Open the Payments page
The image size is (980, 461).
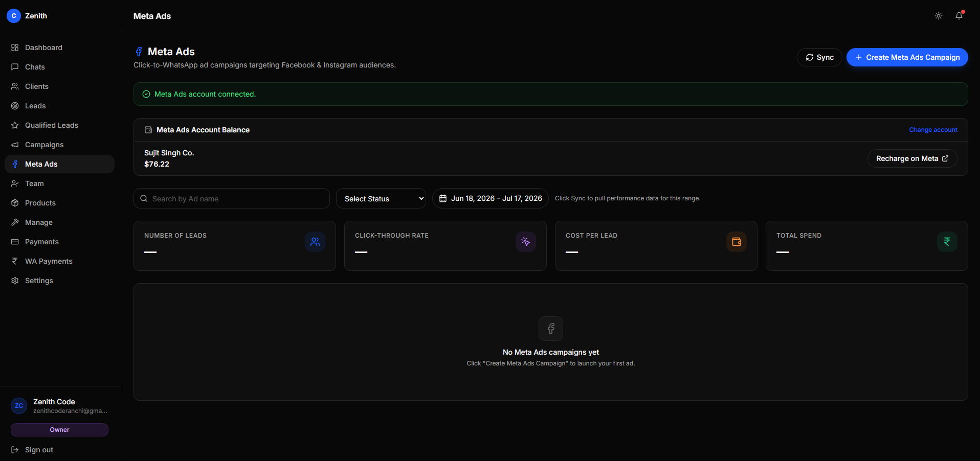coord(59,242)
